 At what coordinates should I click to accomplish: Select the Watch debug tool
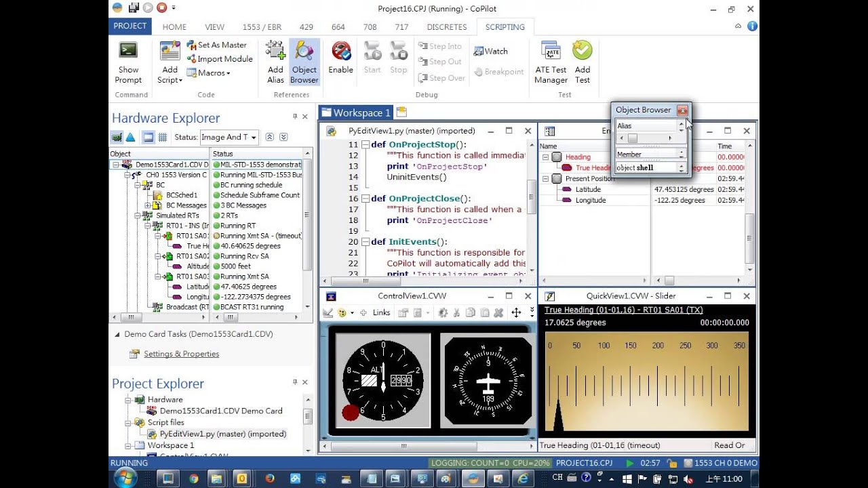click(491, 52)
